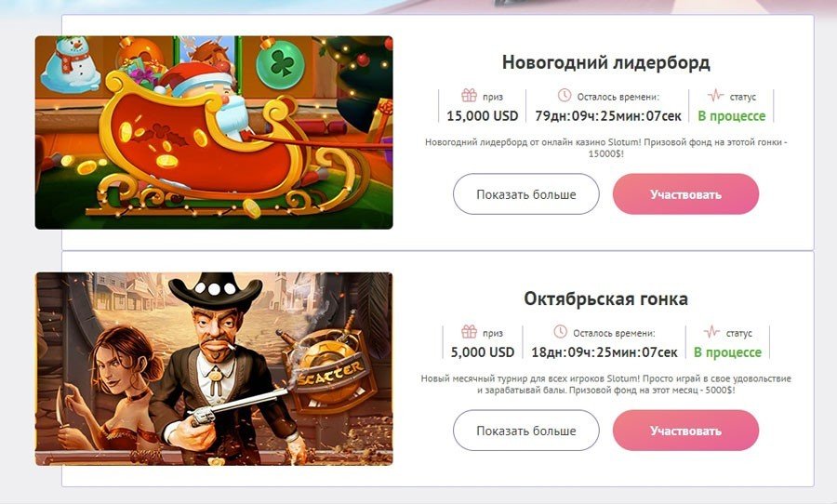
Task: Click the gift prize icon in Новогодний лидерборд
Action: click(470, 96)
